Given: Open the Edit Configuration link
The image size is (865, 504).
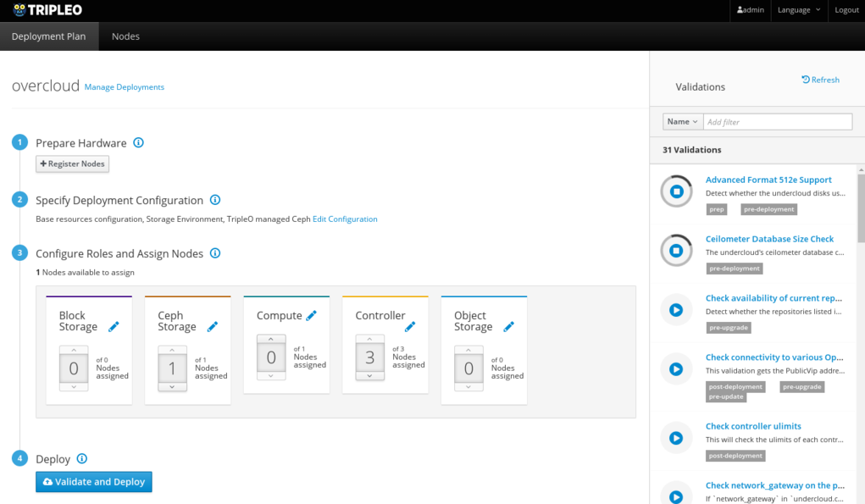Looking at the screenshot, I should pos(345,219).
